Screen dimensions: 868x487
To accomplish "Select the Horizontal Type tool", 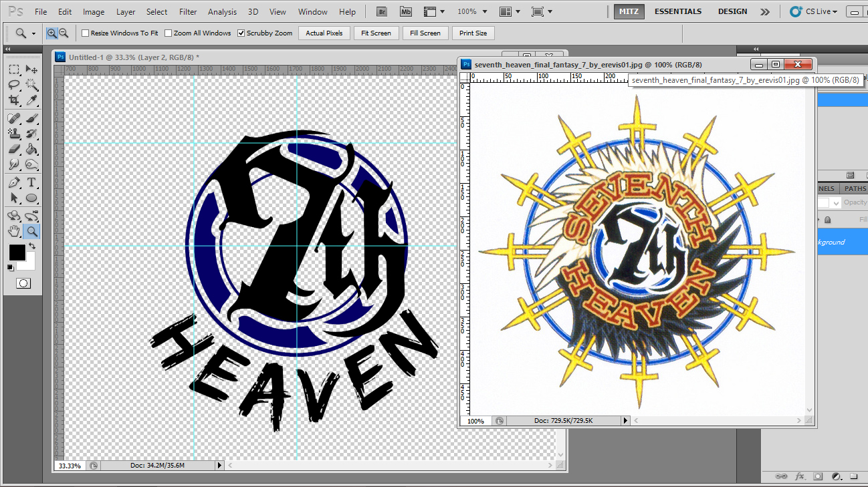I will (x=31, y=182).
